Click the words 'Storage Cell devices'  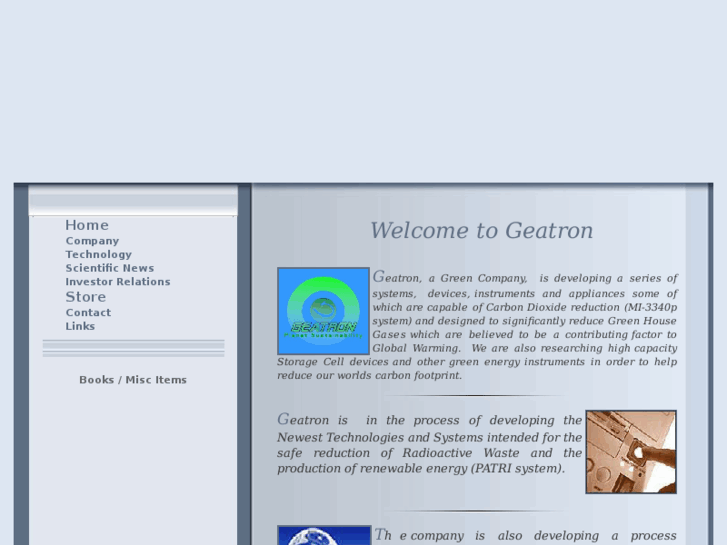pos(333,362)
